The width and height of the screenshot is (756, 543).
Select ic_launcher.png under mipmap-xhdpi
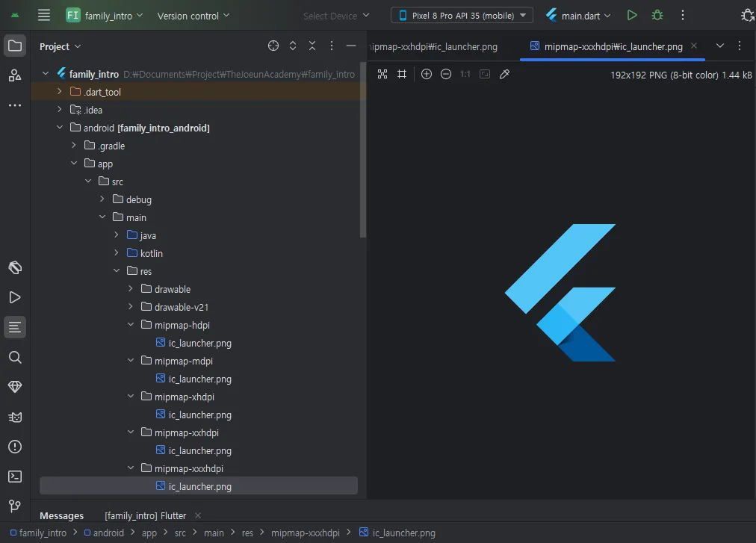click(x=193, y=415)
